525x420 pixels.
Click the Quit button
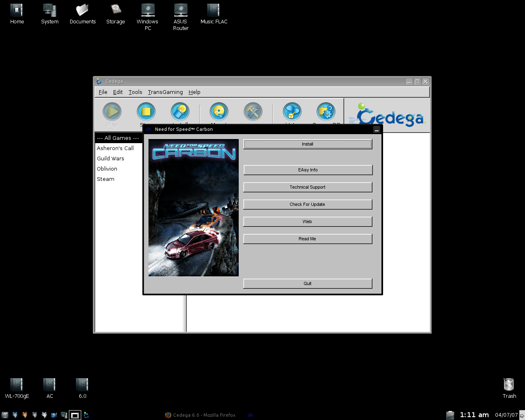pyautogui.click(x=308, y=283)
